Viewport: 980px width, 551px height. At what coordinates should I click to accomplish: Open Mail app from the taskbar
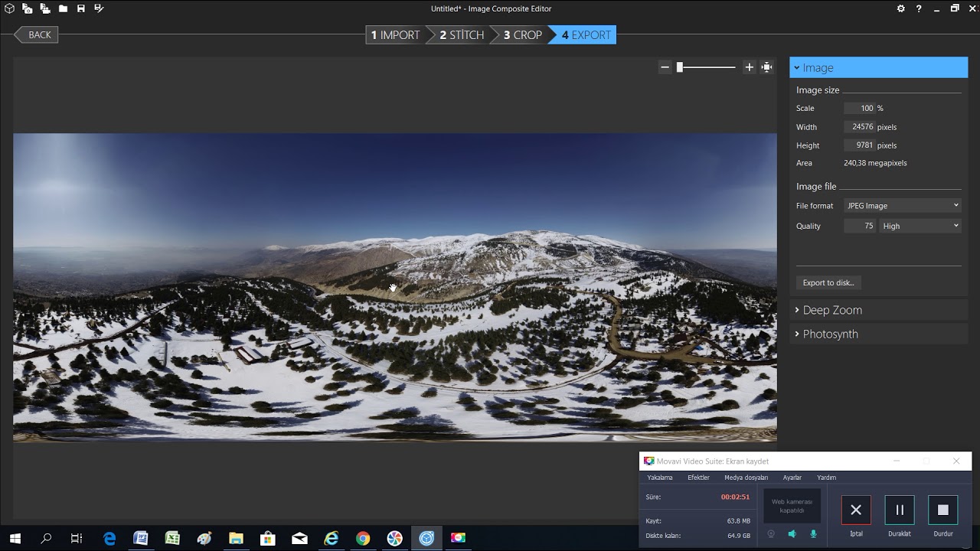[x=299, y=538]
